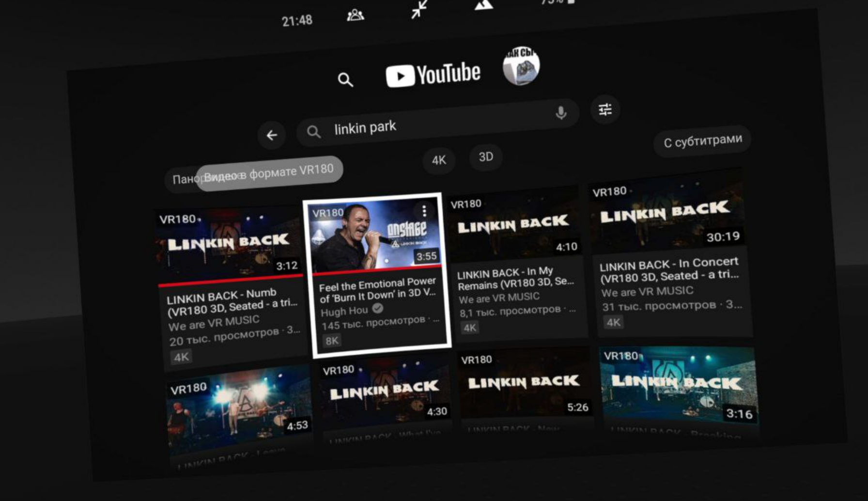Click the '8,1 тыс. просмотров' view count
This screenshot has height=501, width=868.
(510, 311)
